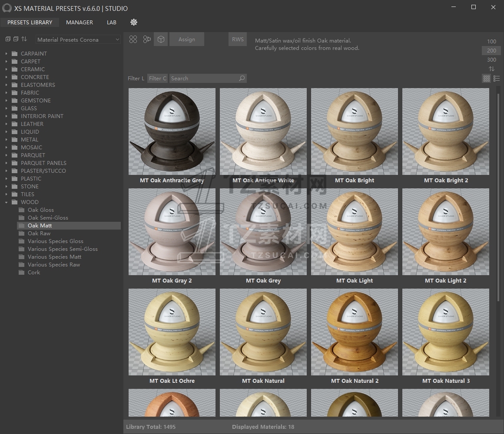Click the sort arrows icon below 300
The image size is (504, 434).
491,69
